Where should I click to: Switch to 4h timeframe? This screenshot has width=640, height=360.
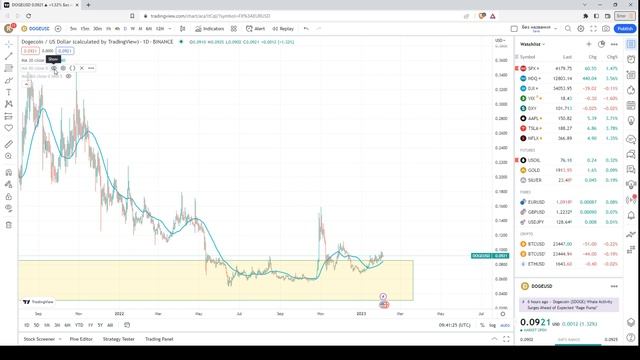tap(117, 29)
